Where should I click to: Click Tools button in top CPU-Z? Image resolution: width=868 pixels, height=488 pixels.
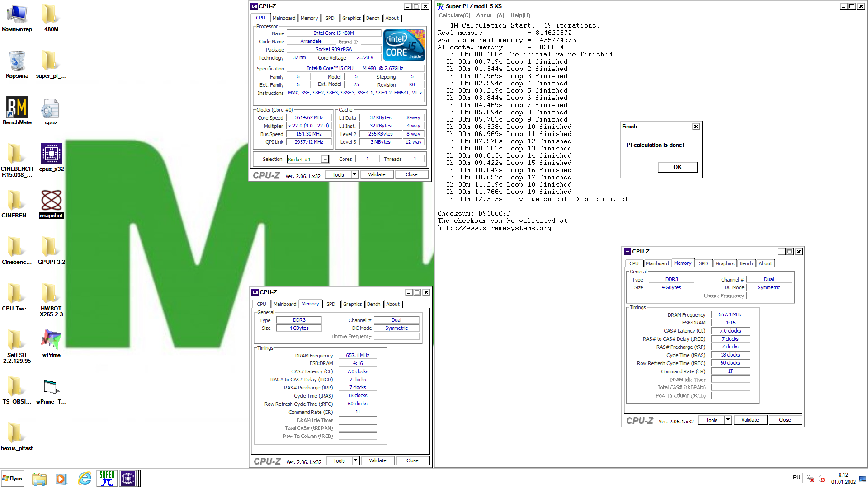pos(338,174)
